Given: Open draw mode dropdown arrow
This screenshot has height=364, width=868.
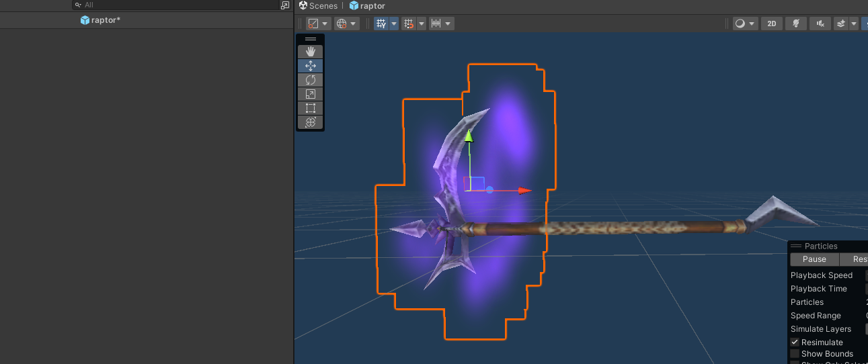Looking at the screenshot, I should click(753, 24).
